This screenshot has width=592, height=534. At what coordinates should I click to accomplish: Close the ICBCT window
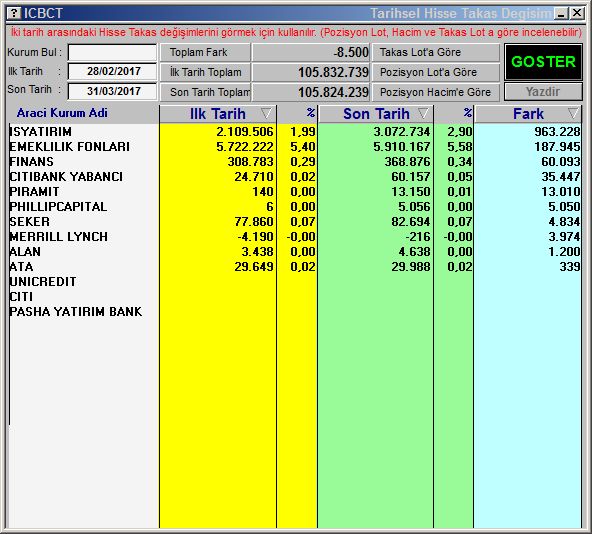[x=577, y=14]
